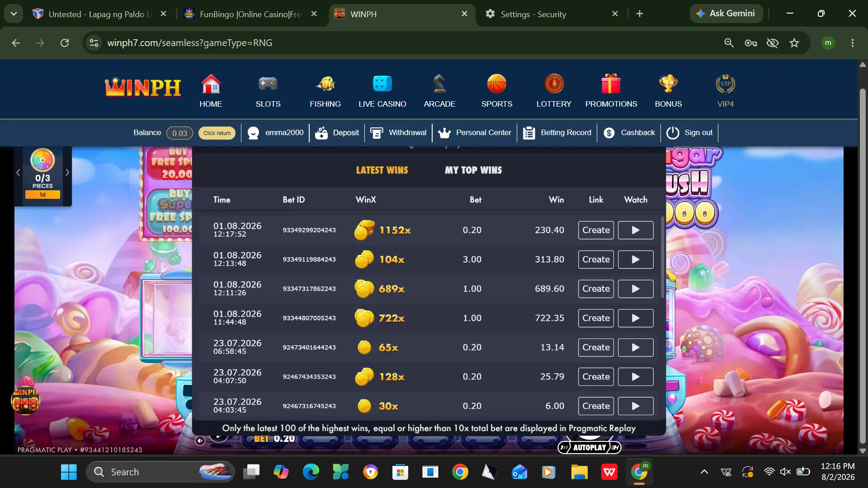Screen dimensions: 868x488
Task: Click the wins list scrollbar
Action: coord(662,258)
